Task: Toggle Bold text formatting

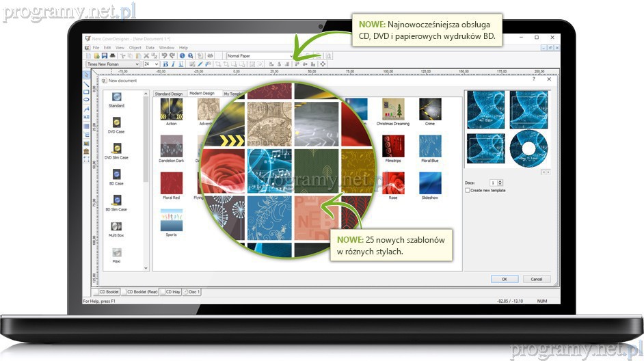Action: tap(165, 64)
